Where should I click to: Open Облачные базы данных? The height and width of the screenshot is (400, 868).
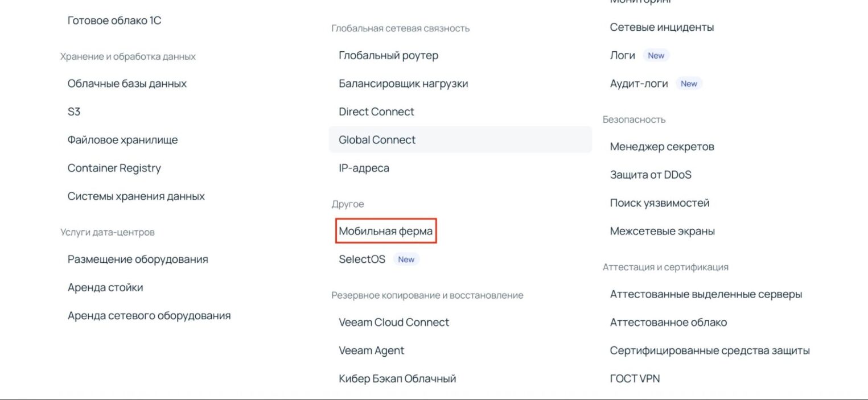[x=127, y=84]
